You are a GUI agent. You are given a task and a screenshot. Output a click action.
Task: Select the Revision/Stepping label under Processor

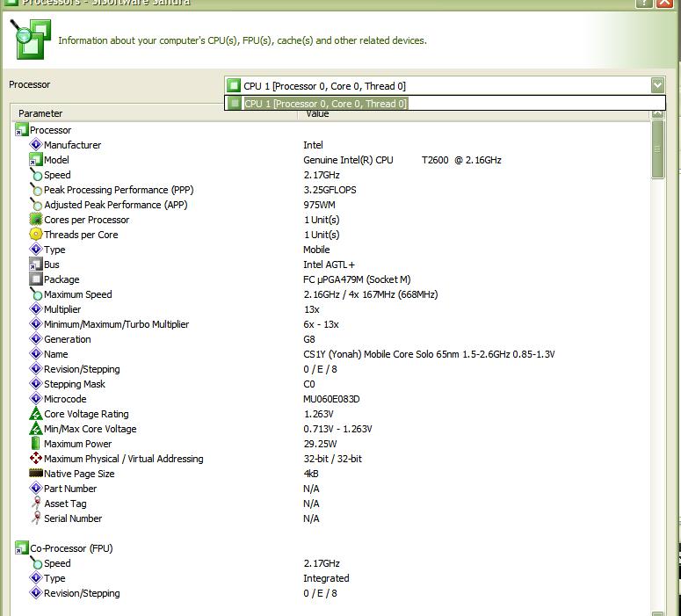82,369
